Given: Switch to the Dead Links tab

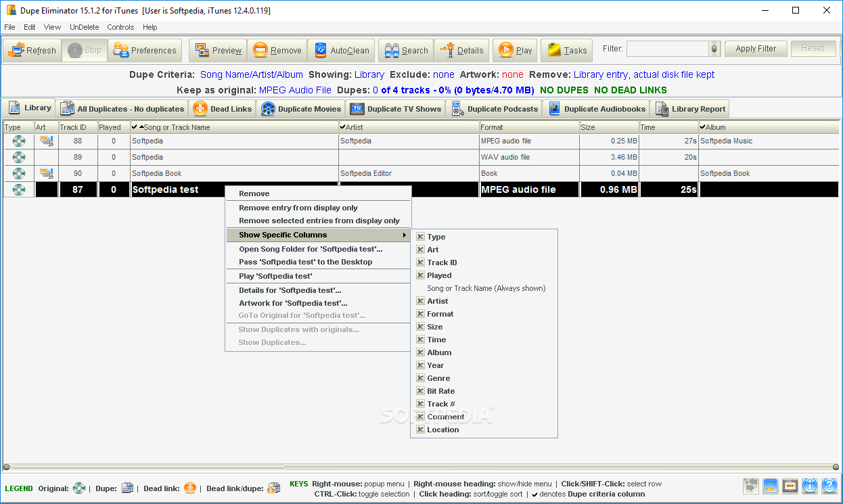Looking at the screenshot, I should tap(221, 109).
